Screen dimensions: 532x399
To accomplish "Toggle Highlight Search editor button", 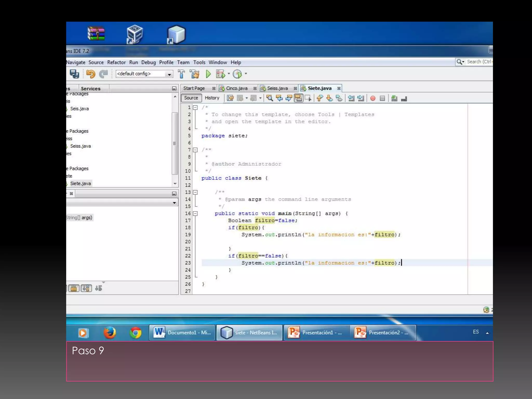I will click(298, 98).
